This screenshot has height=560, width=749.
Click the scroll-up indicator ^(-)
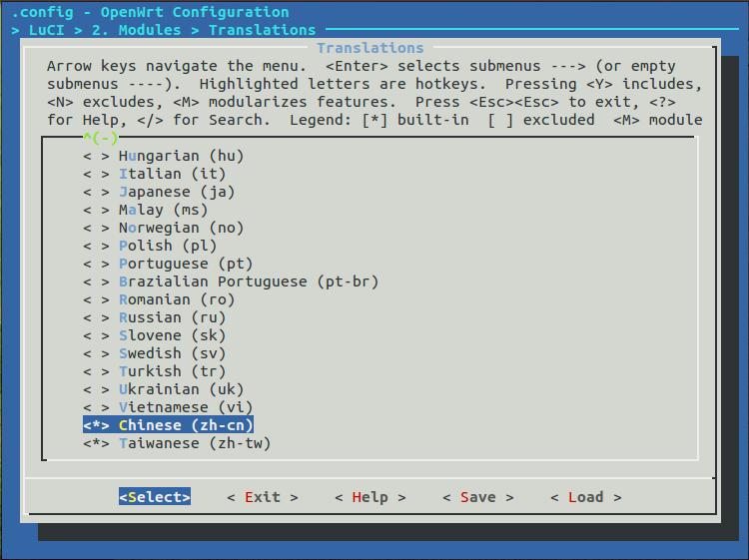[100, 138]
